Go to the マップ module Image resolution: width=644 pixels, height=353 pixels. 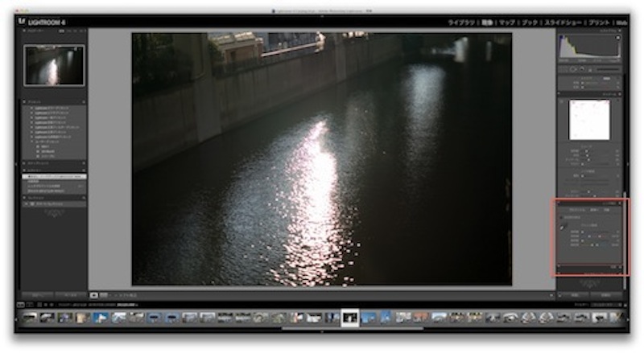pyautogui.click(x=507, y=23)
